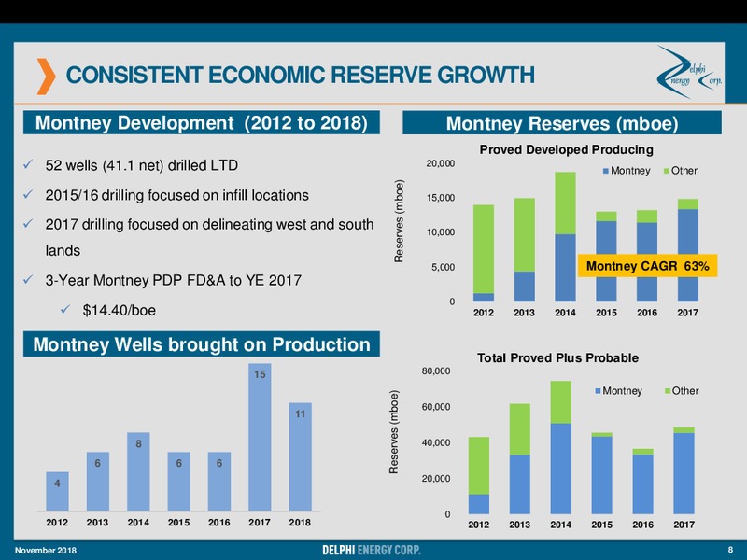This screenshot has width=747, height=560.
Task: Click the '5,000' axis label
Action: tap(443, 267)
